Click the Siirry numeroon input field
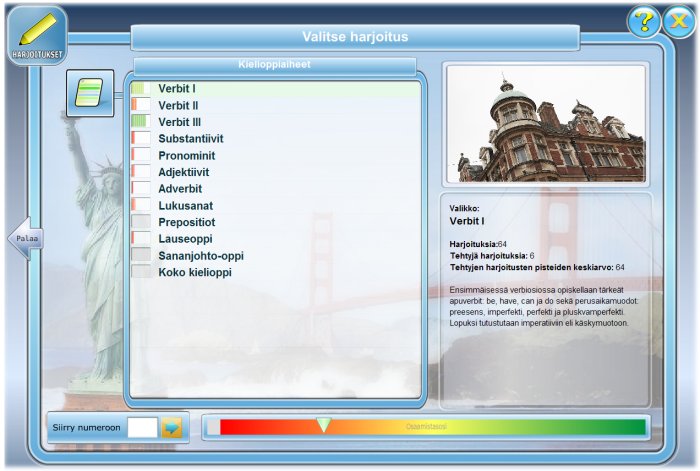Viewport: 700px width, 471px height. (142, 428)
